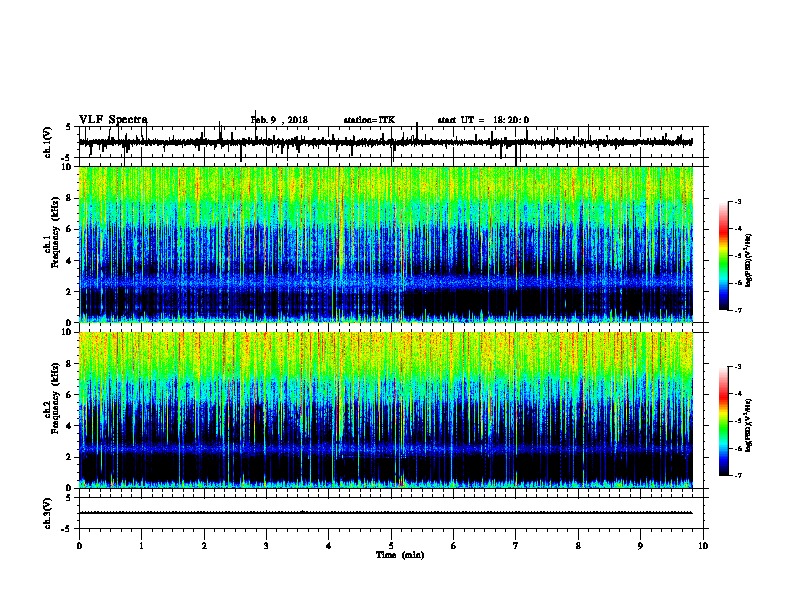Click the ch.2 spectrogram panel

[386, 410]
